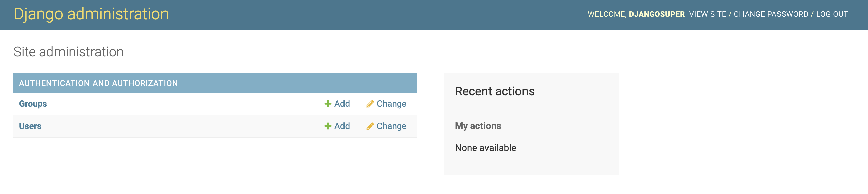Click the None available text

pyautogui.click(x=485, y=148)
